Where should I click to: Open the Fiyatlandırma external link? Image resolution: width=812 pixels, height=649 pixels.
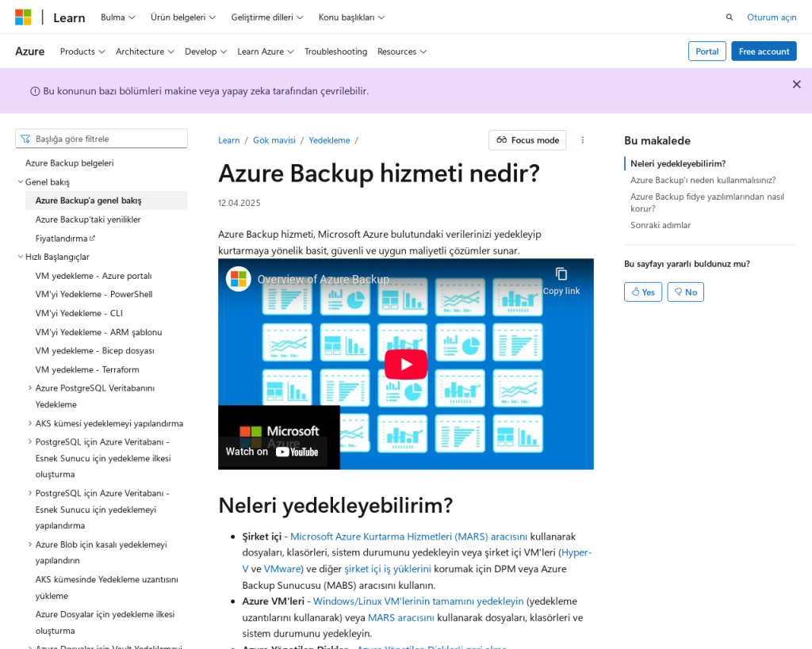[x=65, y=239]
